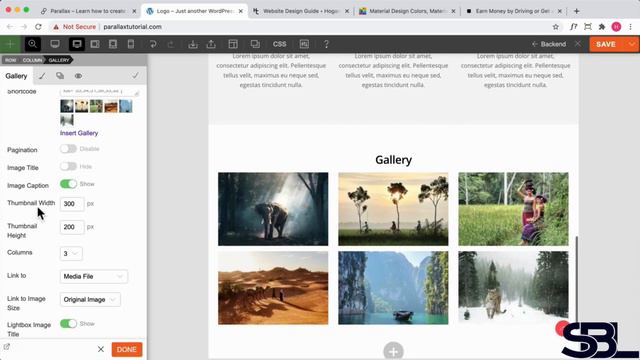Click the checkmark to apply gallery settings
This screenshot has width=640, height=360.
click(135, 76)
